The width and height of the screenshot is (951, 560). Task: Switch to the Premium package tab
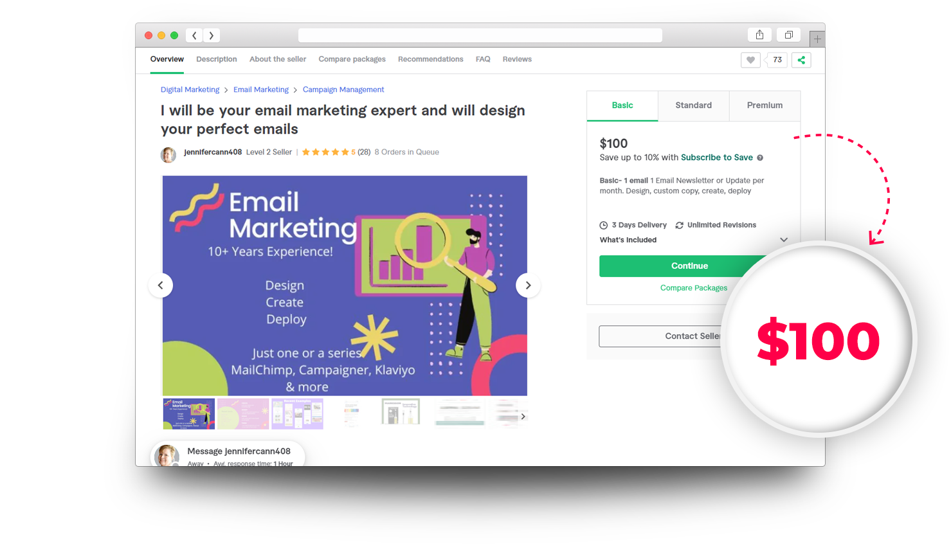click(765, 105)
